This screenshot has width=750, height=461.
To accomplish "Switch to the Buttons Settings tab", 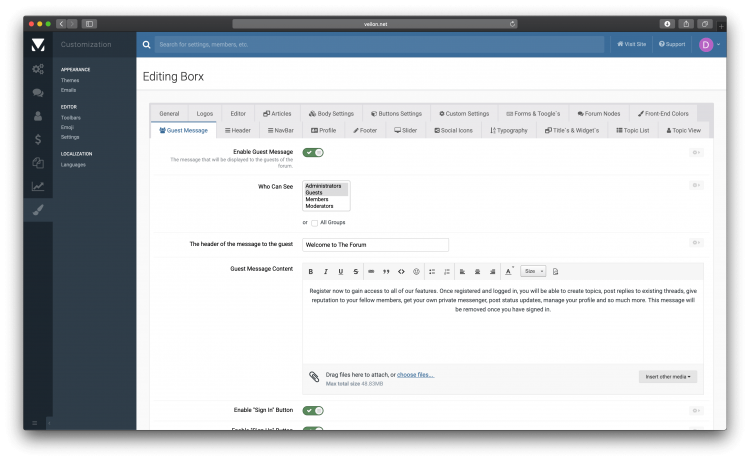I will tap(397, 114).
